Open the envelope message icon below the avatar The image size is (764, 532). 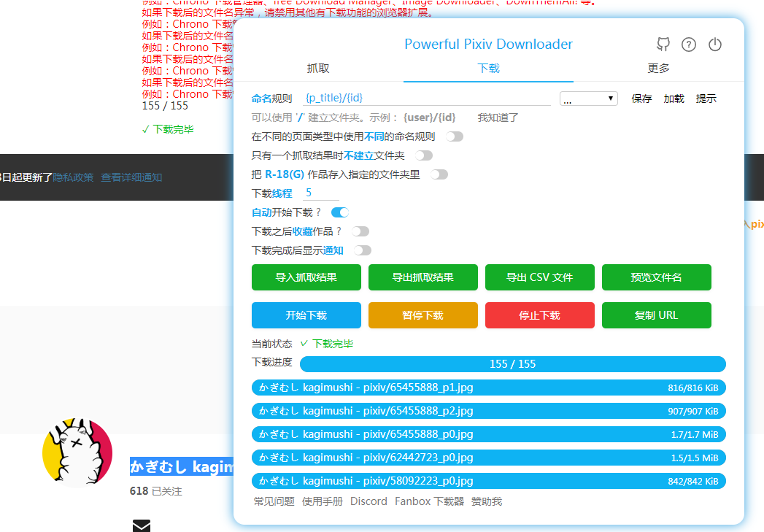coord(142,525)
